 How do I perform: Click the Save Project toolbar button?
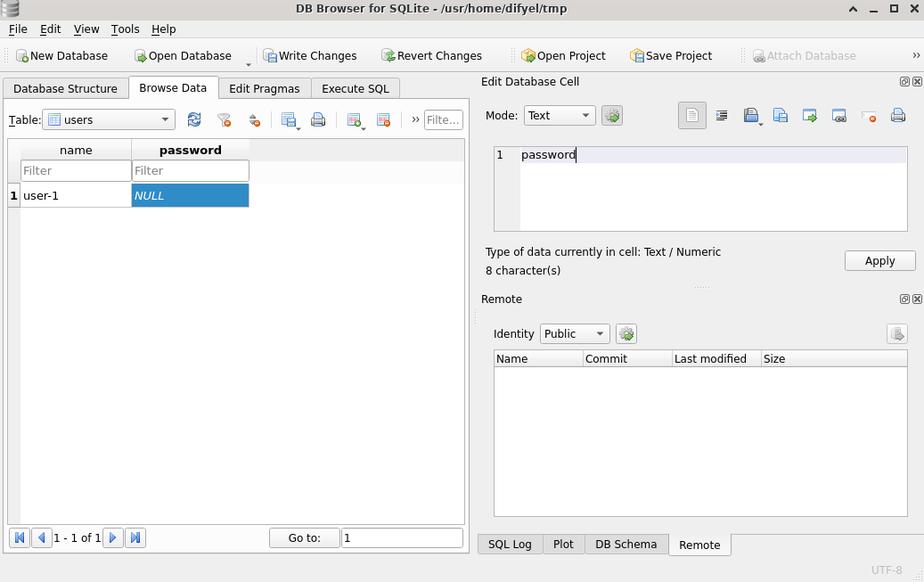click(671, 55)
